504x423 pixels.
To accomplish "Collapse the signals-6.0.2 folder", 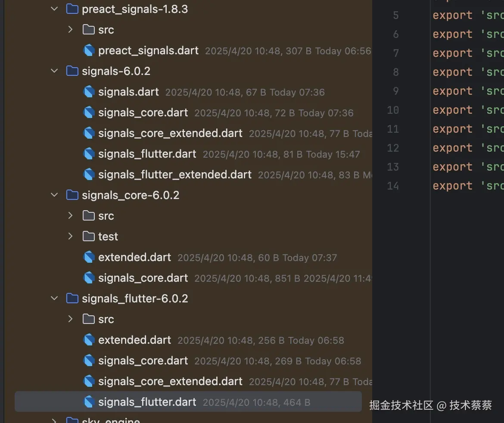I will click(54, 71).
